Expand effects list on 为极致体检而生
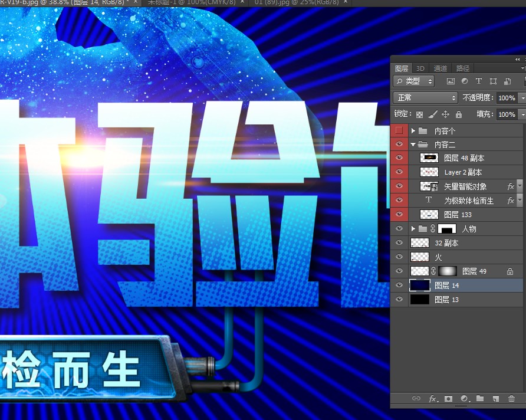This screenshot has height=420, width=526. [x=520, y=201]
